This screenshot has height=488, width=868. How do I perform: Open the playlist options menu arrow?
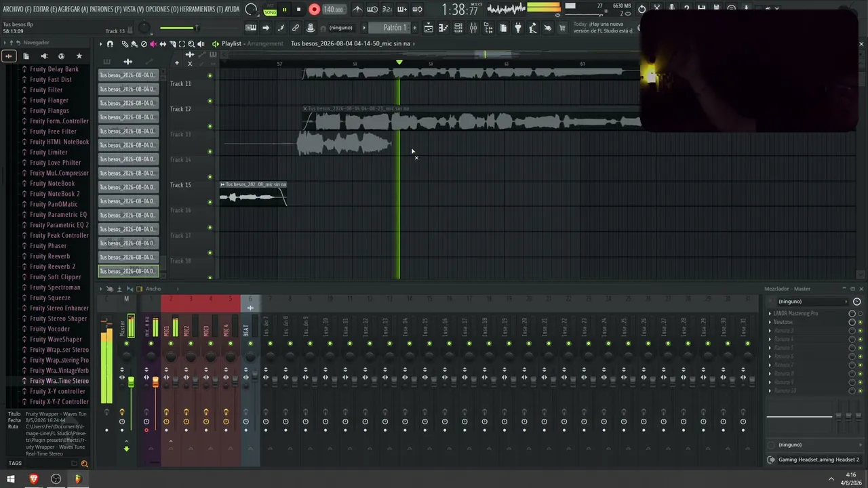[x=100, y=43]
